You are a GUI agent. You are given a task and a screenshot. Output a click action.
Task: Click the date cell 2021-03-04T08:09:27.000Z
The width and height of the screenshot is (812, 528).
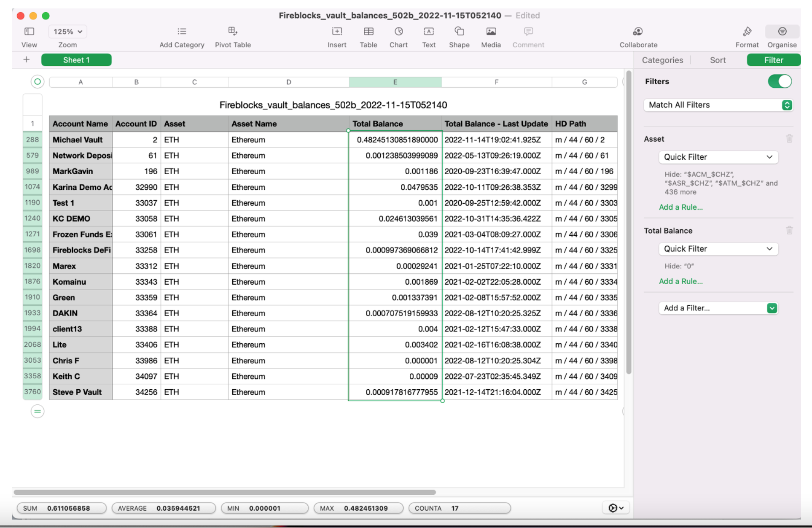point(496,234)
